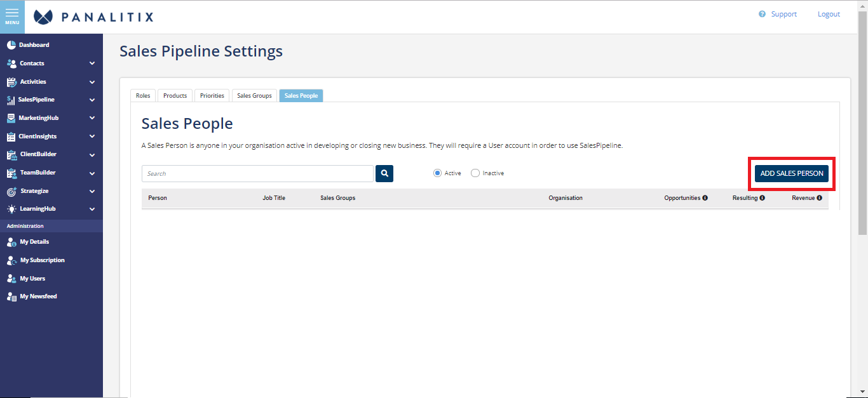Expand the ClientInsights menu chevron

(x=92, y=136)
